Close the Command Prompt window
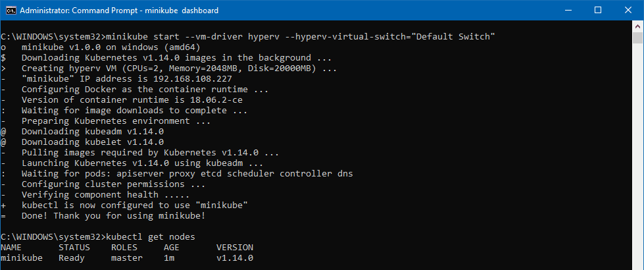 tap(627, 11)
